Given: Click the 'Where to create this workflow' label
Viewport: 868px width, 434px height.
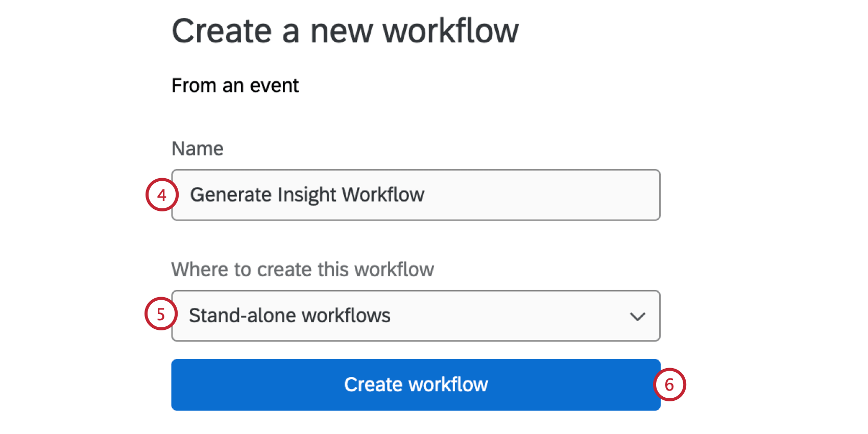Looking at the screenshot, I should click(x=302, y=270).
